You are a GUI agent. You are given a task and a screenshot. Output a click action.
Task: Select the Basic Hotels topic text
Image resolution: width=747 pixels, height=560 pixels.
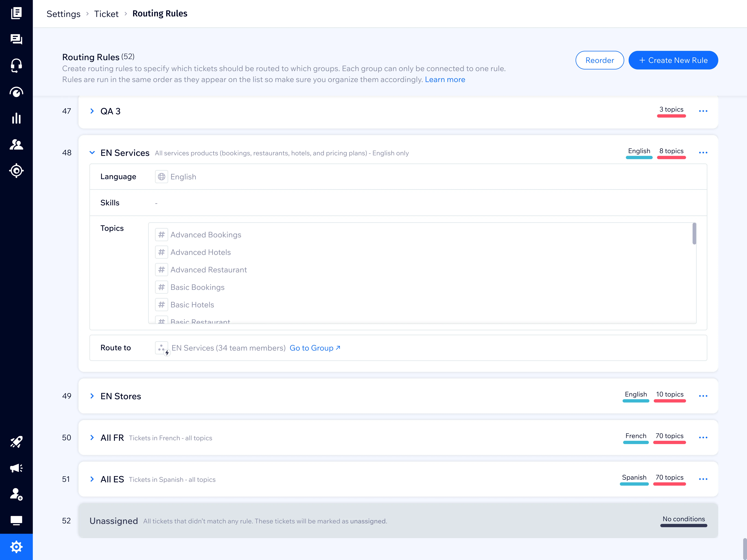coord(192,305)
